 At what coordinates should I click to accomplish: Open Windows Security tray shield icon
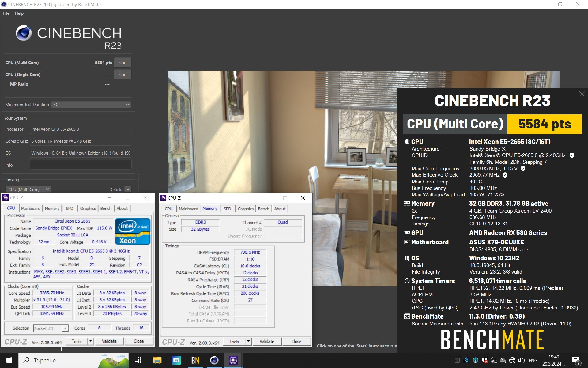(485, 360)
